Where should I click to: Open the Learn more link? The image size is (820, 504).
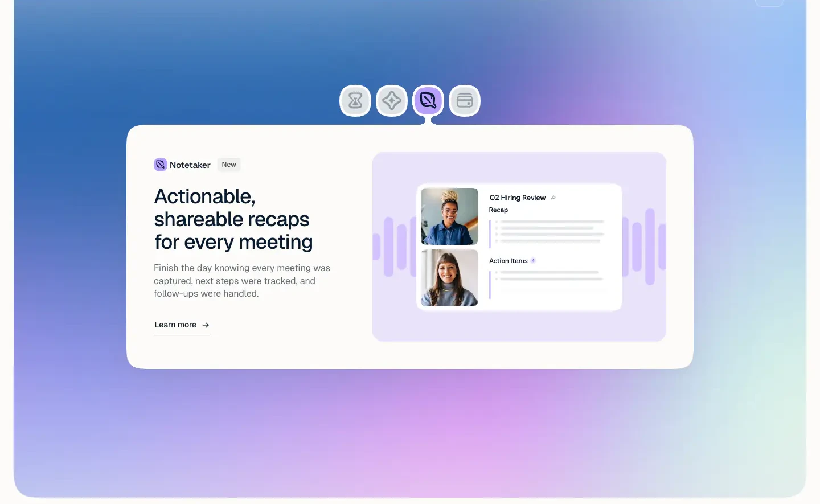coord(182,325)
